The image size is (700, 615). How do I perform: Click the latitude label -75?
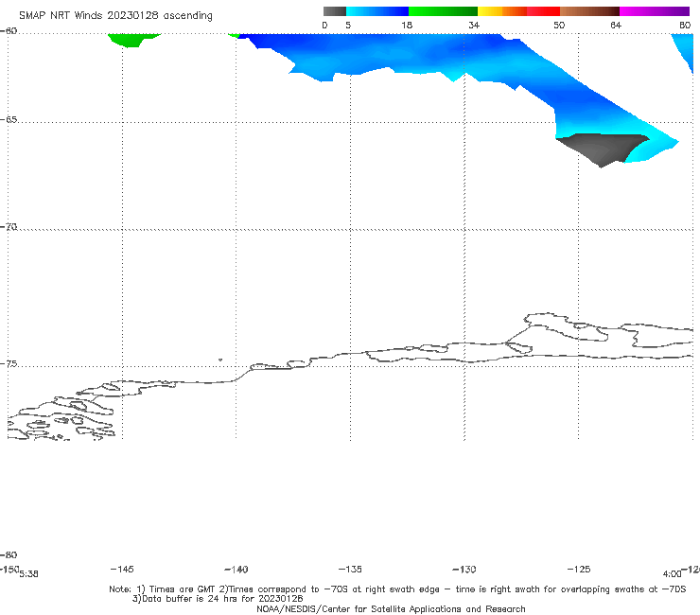pos(9,364)
